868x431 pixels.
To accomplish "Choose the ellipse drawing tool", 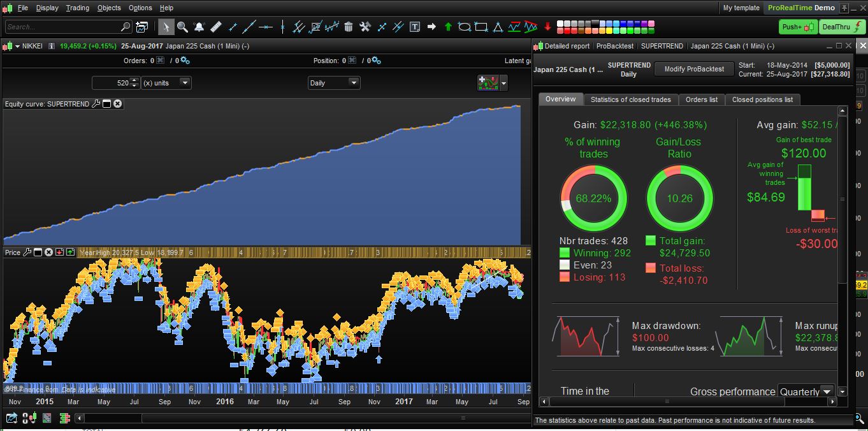I will coord(464,27).
